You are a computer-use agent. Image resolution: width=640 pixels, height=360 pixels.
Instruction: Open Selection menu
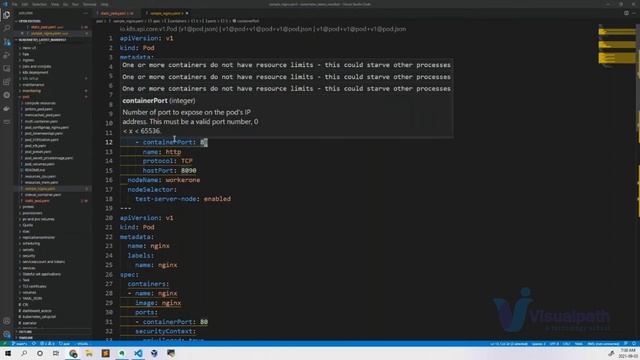click(39, 4)
